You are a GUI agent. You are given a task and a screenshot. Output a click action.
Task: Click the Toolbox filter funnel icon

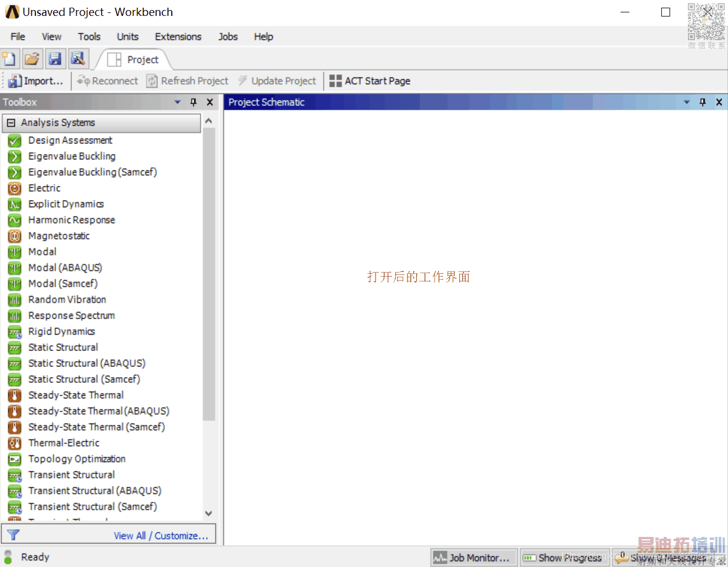[x=13, y=535]
